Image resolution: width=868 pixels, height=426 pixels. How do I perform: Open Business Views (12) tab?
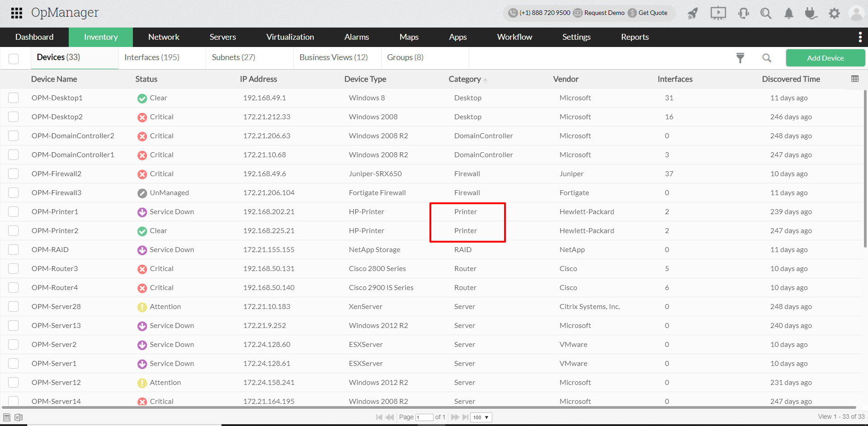(x=334, y=57)
